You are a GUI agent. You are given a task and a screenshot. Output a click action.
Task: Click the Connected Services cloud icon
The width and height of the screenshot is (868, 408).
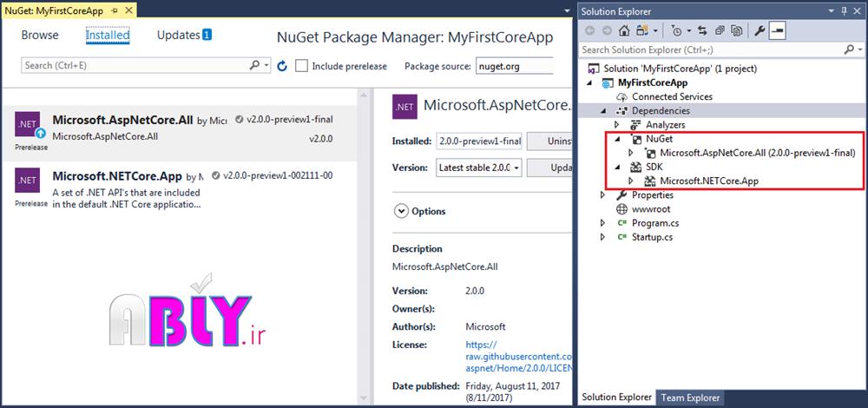[x=621, y=97]
